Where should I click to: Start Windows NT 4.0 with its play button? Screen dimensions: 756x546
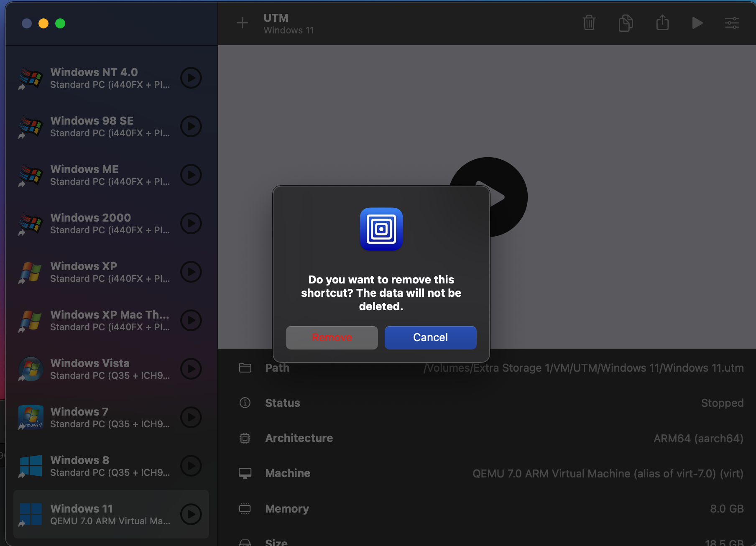coord(191,78)
